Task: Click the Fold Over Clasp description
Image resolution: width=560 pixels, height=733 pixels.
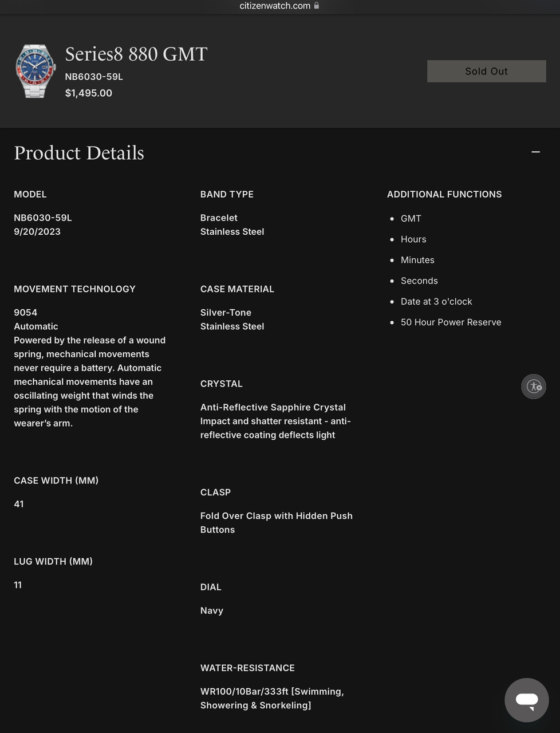Action: pyautogui.click(x=276, y=522)
